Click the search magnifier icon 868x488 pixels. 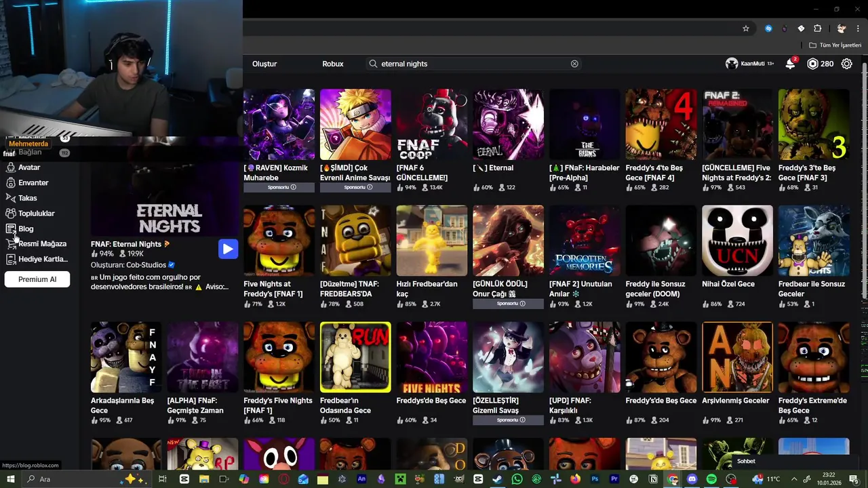pos(373,64)
